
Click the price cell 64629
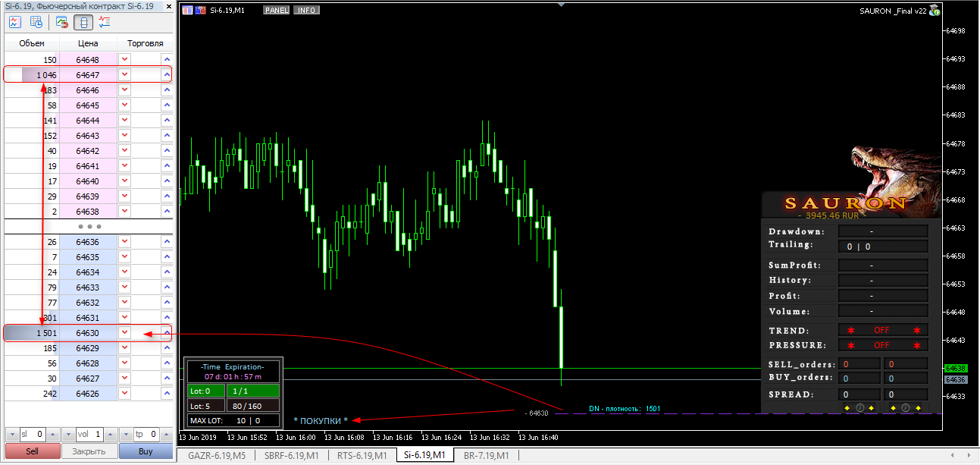click(88, 347)
